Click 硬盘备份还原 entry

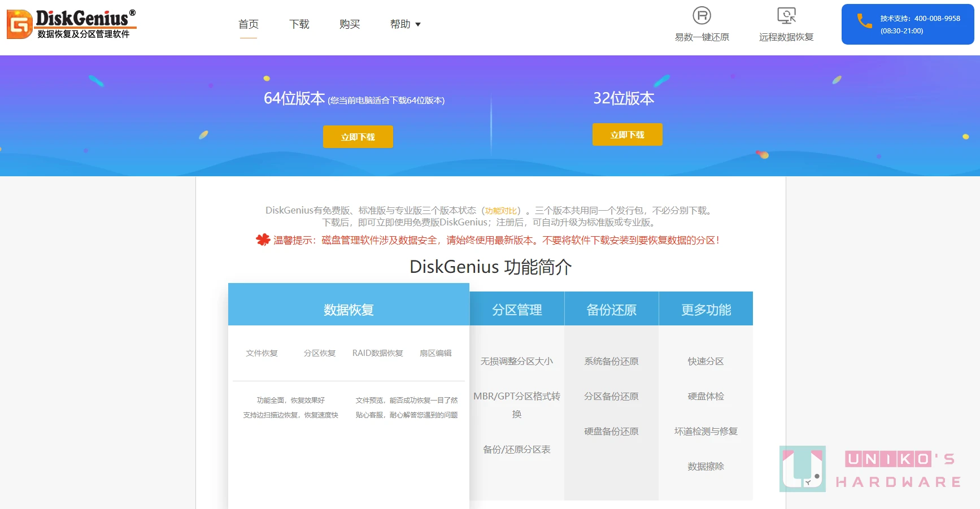pos(611,431)
